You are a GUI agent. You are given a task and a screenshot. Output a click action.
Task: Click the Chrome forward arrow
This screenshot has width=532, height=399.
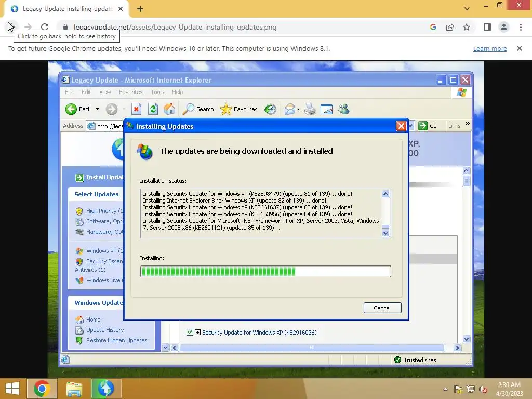pyautogui.click(x=28, y=27)
